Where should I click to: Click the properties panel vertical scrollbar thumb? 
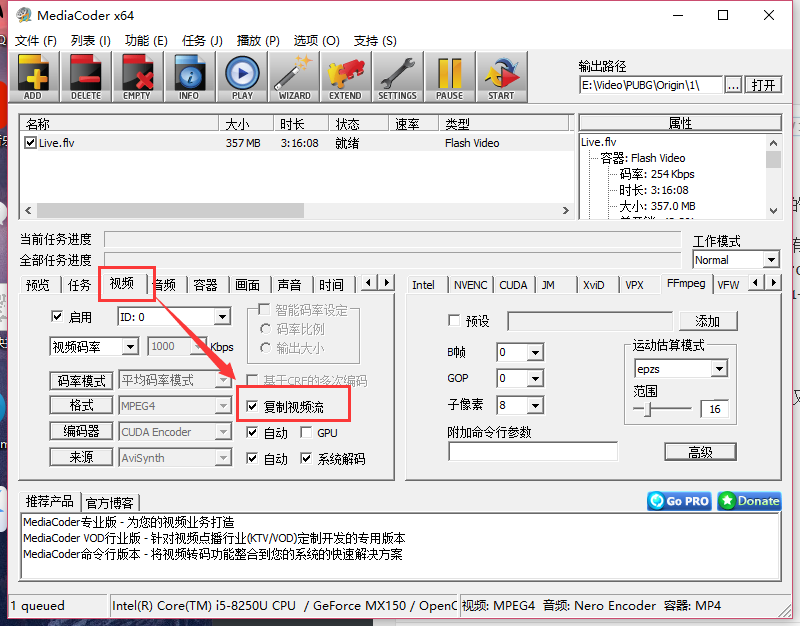pos(773,159)
